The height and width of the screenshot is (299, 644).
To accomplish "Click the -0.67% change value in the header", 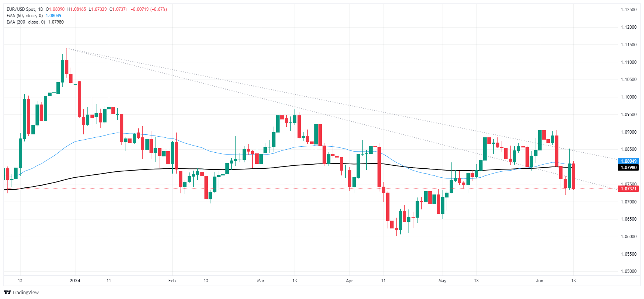I will click(x=158, y=9).
